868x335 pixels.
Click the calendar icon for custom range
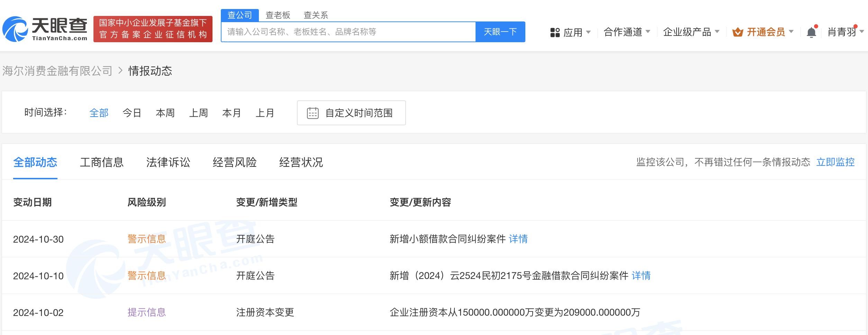(313, 113)
